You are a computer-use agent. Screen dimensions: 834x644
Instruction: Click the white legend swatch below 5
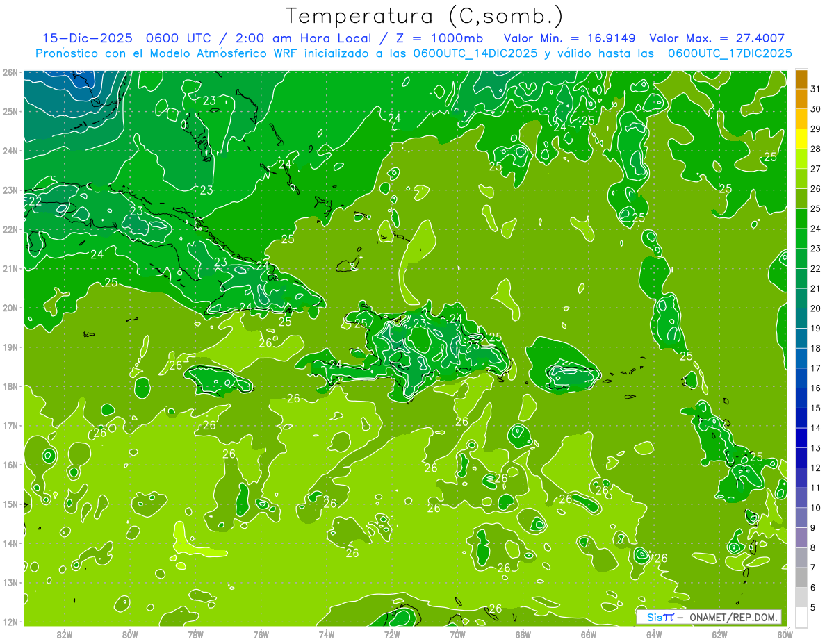pos(801,617)
